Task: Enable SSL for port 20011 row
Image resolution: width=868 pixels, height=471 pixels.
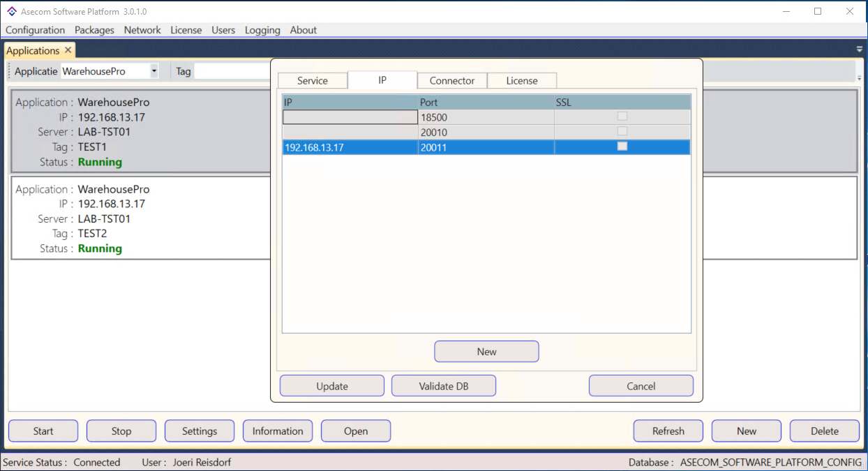Action: coord(622,147)
